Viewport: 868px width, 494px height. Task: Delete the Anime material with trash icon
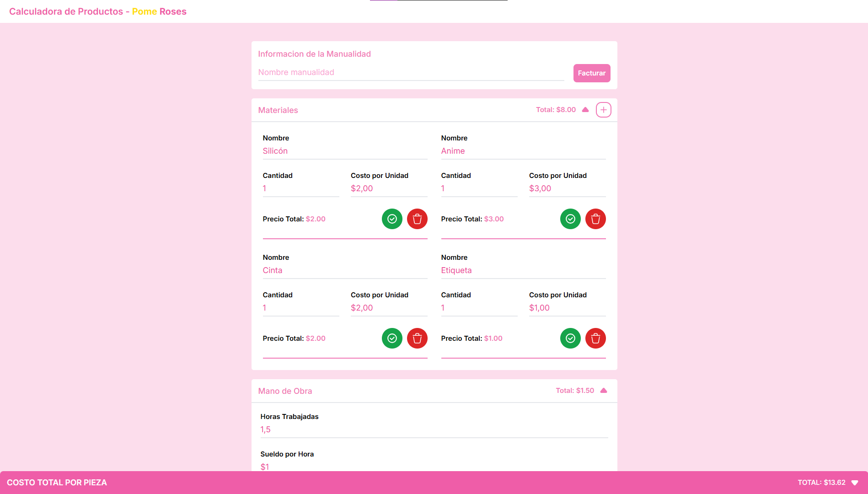[x=595, y=219]
